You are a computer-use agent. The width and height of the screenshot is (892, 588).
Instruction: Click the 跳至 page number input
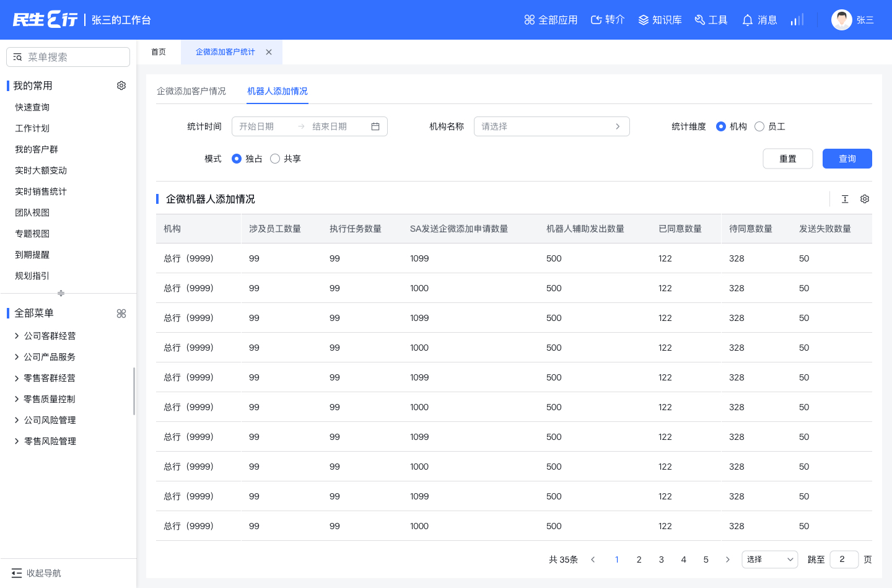(844, 559)
